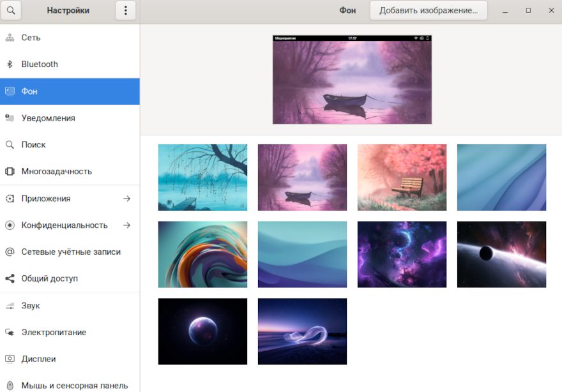Click the speaker icon beside Звук
Viewport: 562px width, 392px height.
pos(10,306)
